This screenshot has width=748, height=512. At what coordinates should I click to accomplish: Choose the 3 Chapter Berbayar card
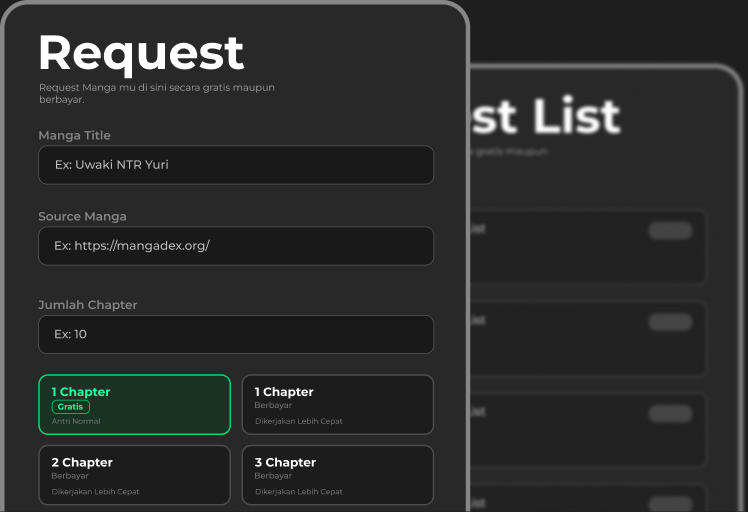coord(338,475)
